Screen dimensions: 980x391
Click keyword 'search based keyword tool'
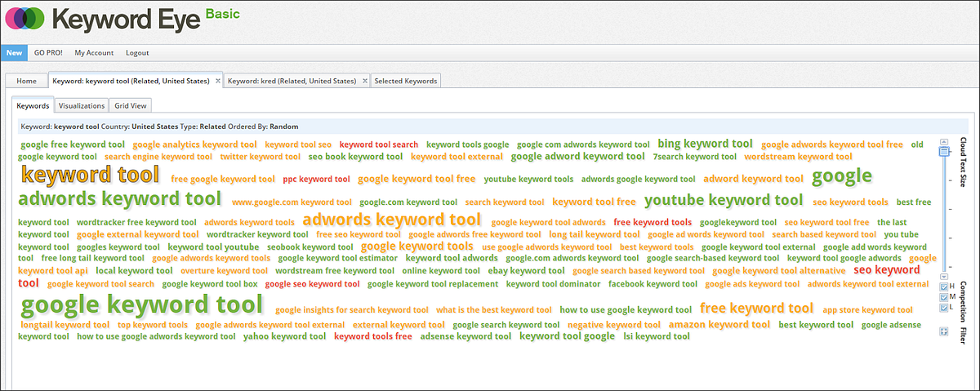tap(824, 234)
